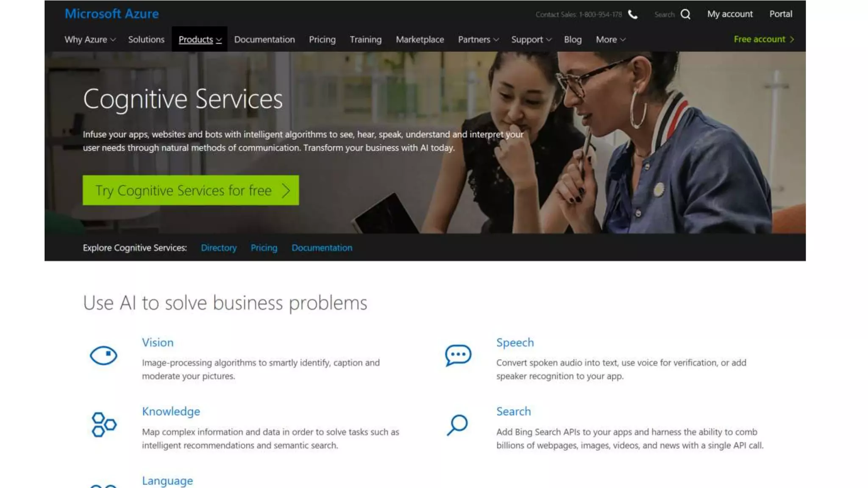Viewport: 868px width, 488px height.
Task: Expand the Support dropdown
Action: 531,39
